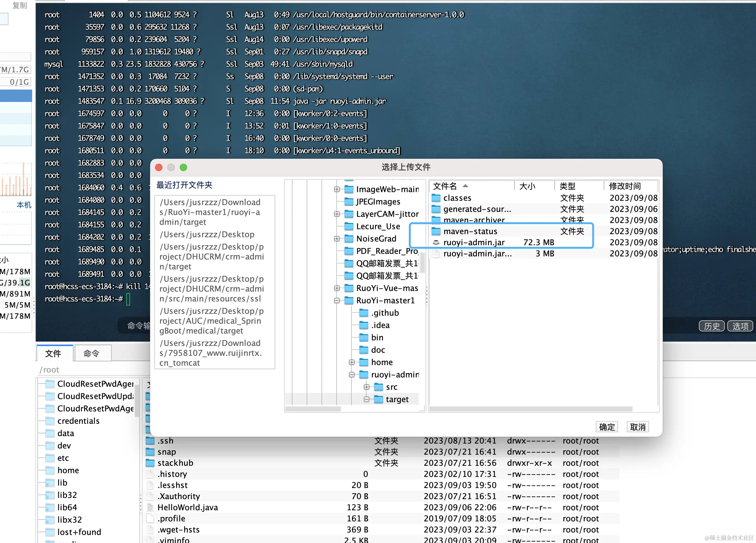The height and width of the screenshot is (543, 756).
Task: Click the file list horizontal scrollbar
Action: pos(531,409)
